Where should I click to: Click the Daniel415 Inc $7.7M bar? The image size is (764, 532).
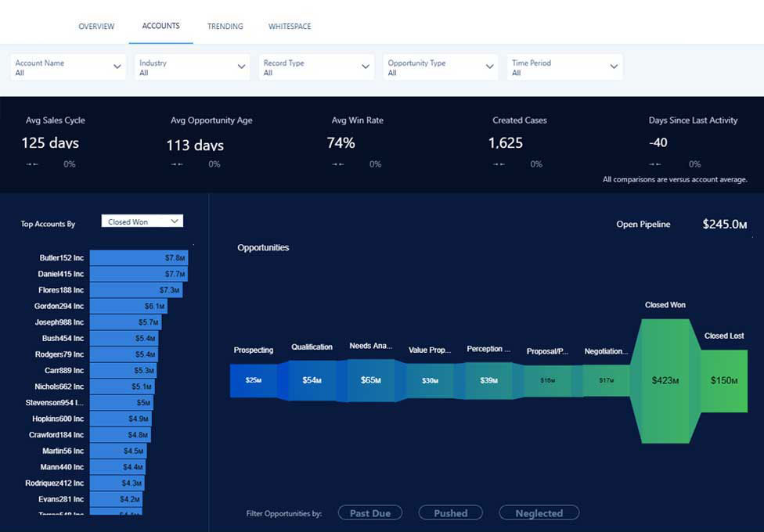[139, 274]
